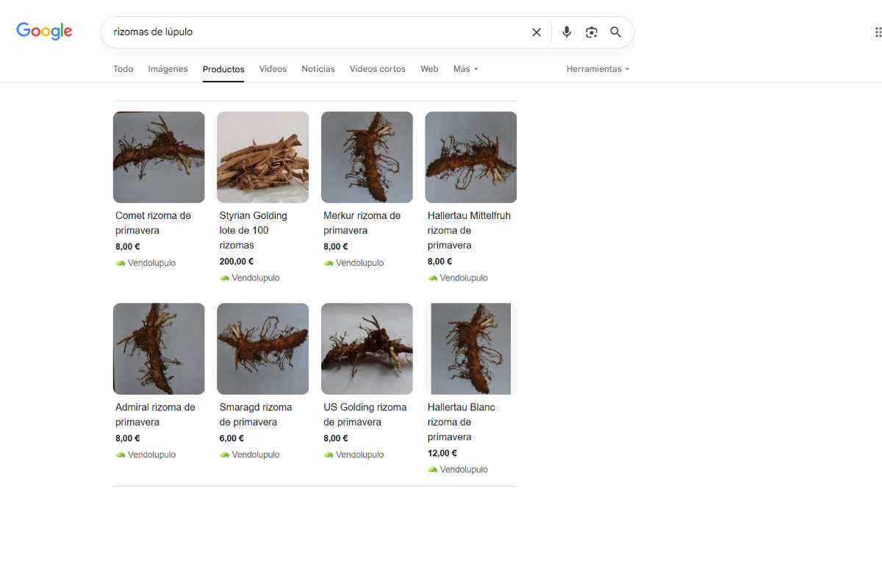
Task: Clear the search box text
Action: click(537, 32)
